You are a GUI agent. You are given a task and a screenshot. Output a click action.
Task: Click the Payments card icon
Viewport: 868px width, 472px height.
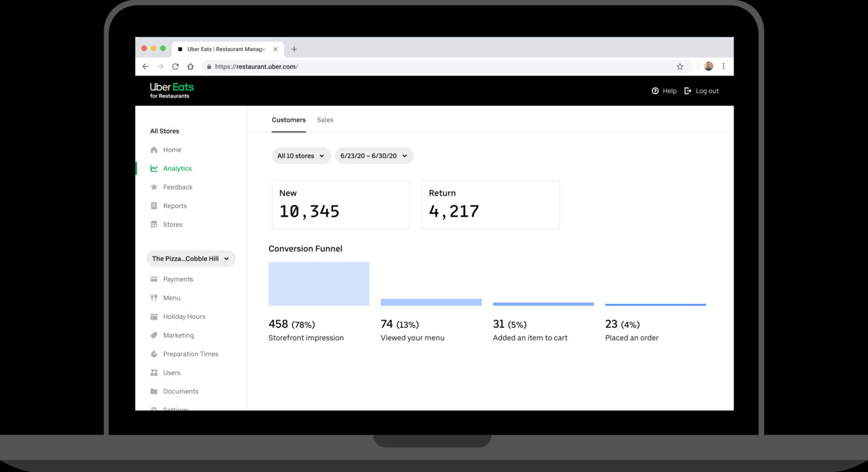pos(154,279)
